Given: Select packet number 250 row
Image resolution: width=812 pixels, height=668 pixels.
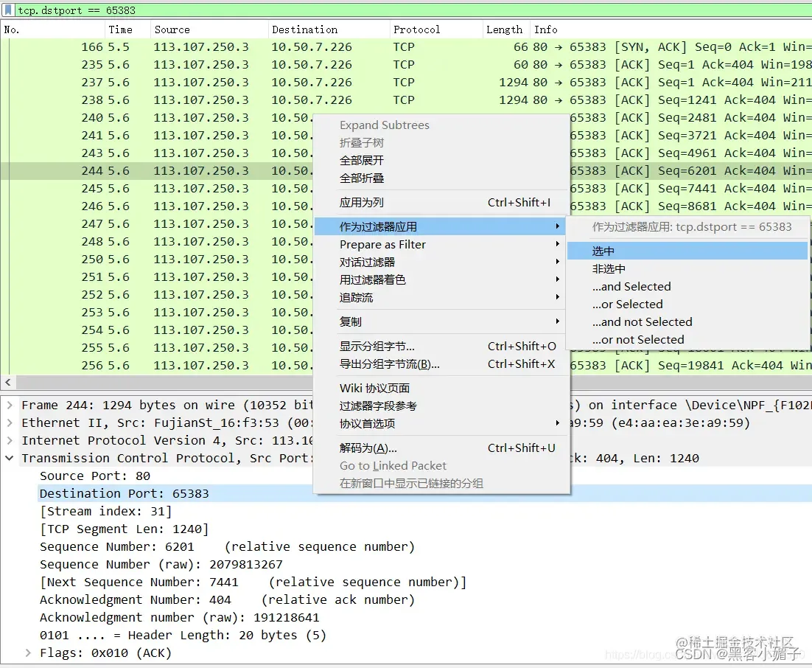Looking at the screenshot, I should point(156,259).
